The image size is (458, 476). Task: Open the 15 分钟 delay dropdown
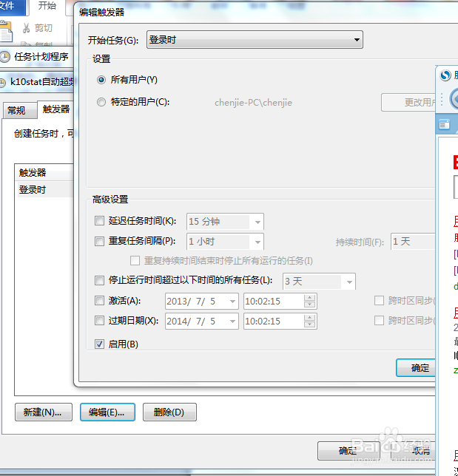[x=225, y=222]
